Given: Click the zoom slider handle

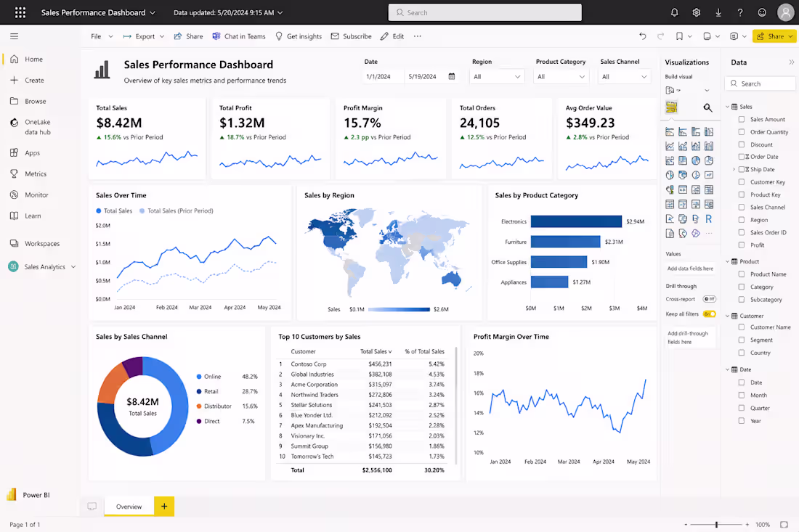Looking at the screenshot, I should pyautogui.click(x=716, y=524).
